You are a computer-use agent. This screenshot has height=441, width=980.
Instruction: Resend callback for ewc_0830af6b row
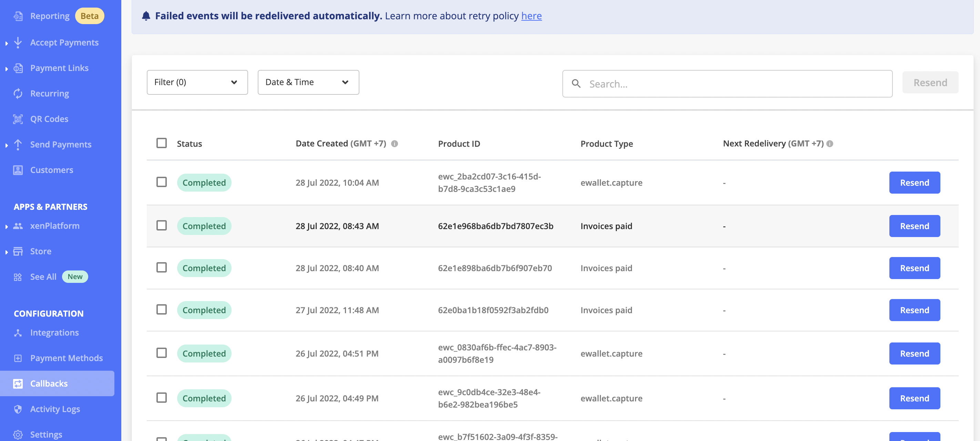click(915, 353)
